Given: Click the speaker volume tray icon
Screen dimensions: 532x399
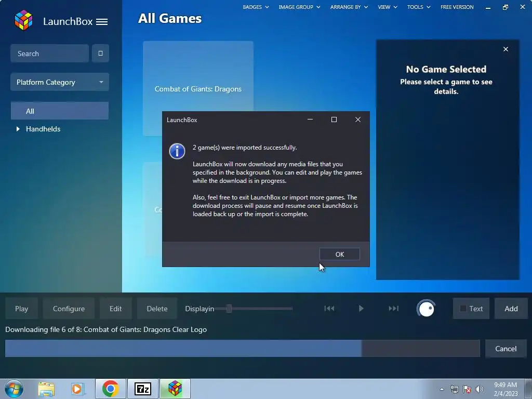Looking at the screenshot, I should coord(480,389).
